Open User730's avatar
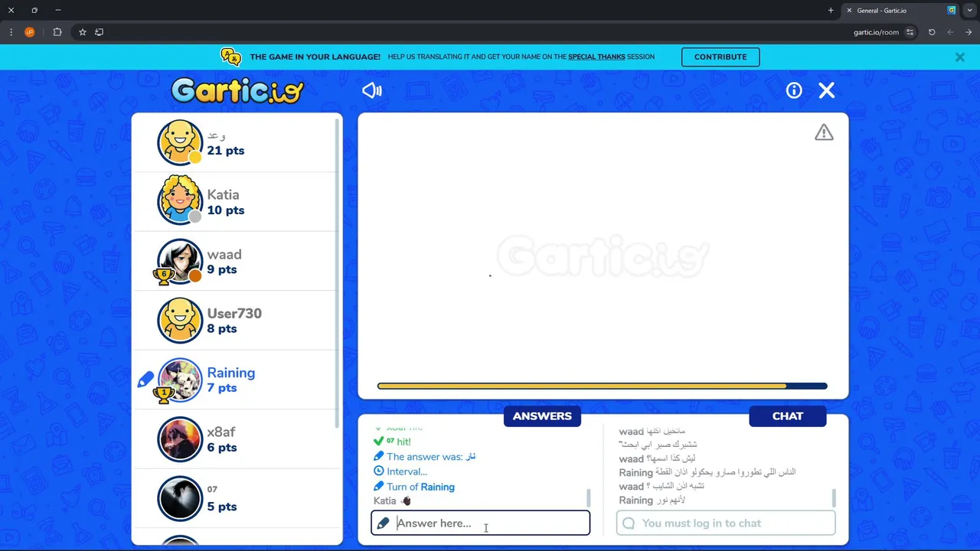 point(180,320)
